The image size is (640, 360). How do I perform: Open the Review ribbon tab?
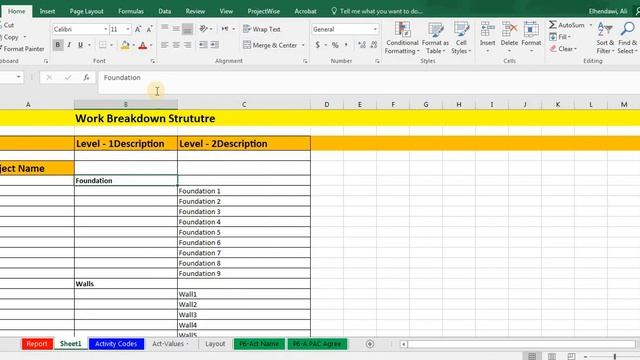(x=195, y=11)
